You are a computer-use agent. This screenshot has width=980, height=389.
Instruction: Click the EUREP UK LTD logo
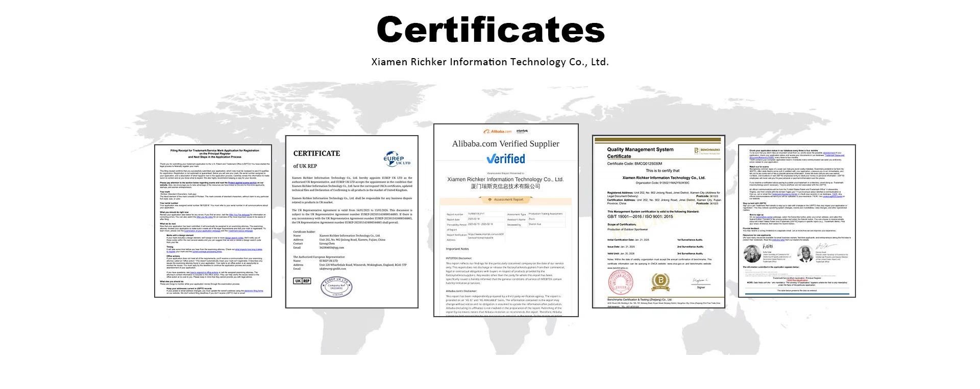(x=397, y=158)
